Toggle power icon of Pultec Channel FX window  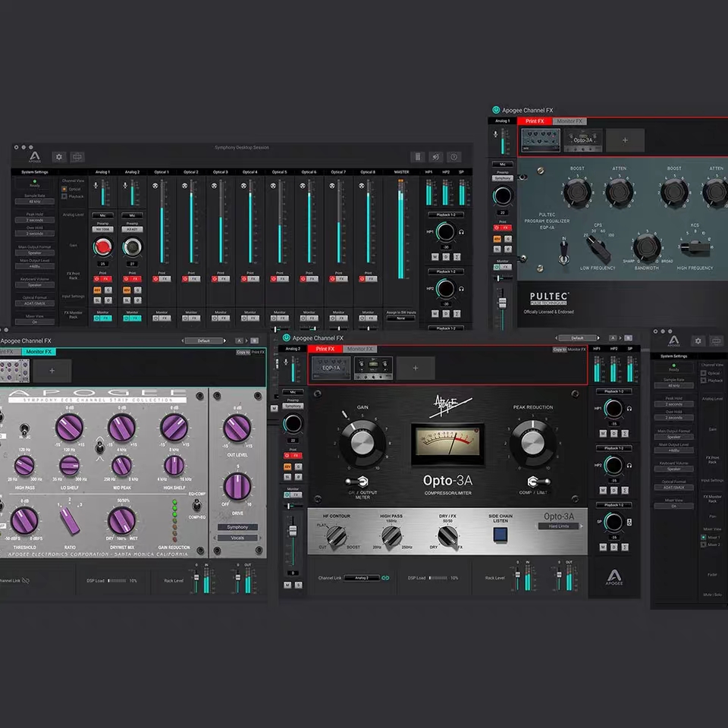[496, 110]
